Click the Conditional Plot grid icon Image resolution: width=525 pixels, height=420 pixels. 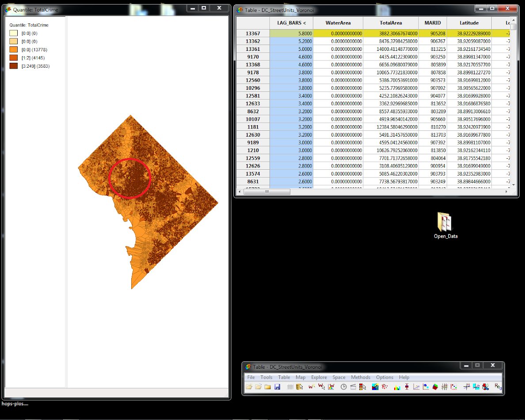coord(454,387)
